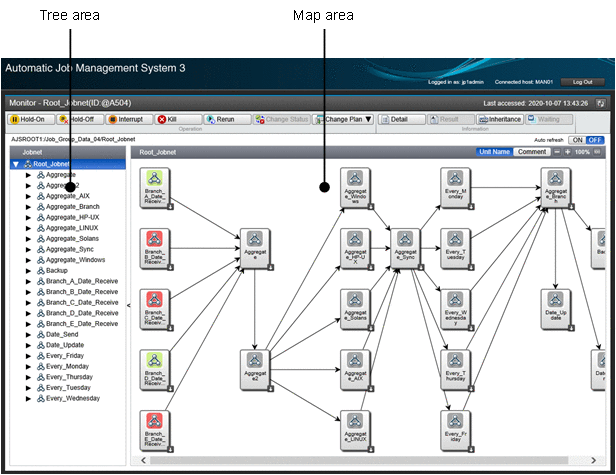The width and height of the screenshot is (616, 475).
Task: Select the Aggregate_Sync node in map
Action: tap(404, 241)
